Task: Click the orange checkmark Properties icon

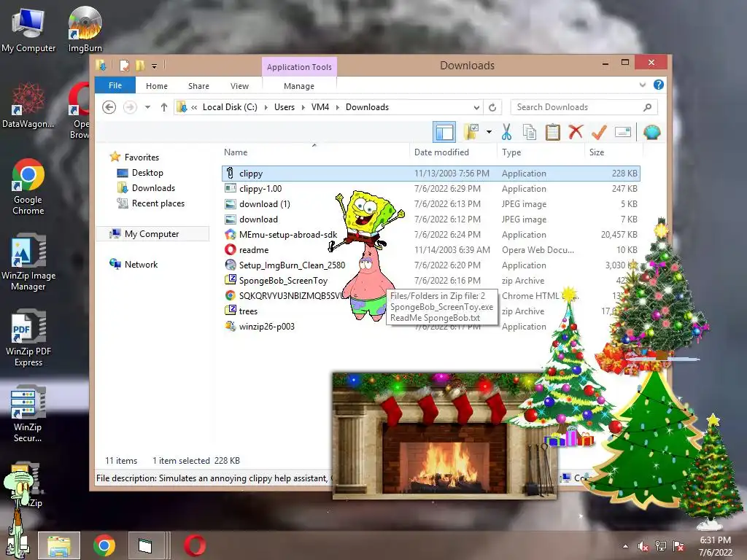Action: pyautogui.click(x=599, y=132)
